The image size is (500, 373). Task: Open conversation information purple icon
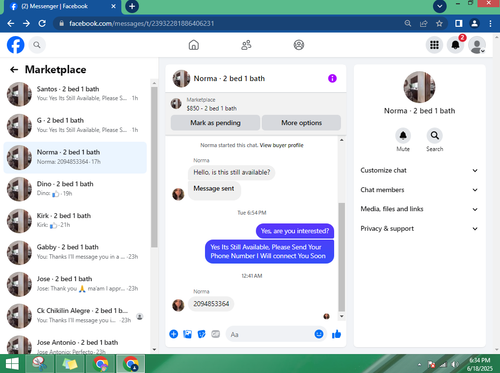pos(332,78)
